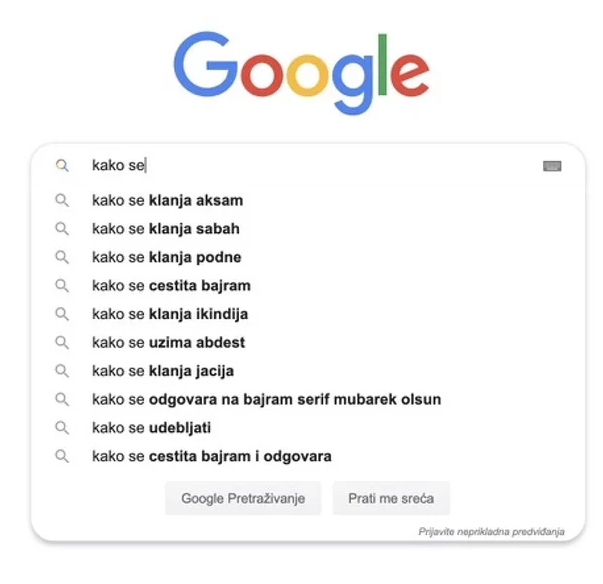Select suggestion 'kako se klanja aksam'
This screenshot has height=584, width=603.
(x=167, y=200)
